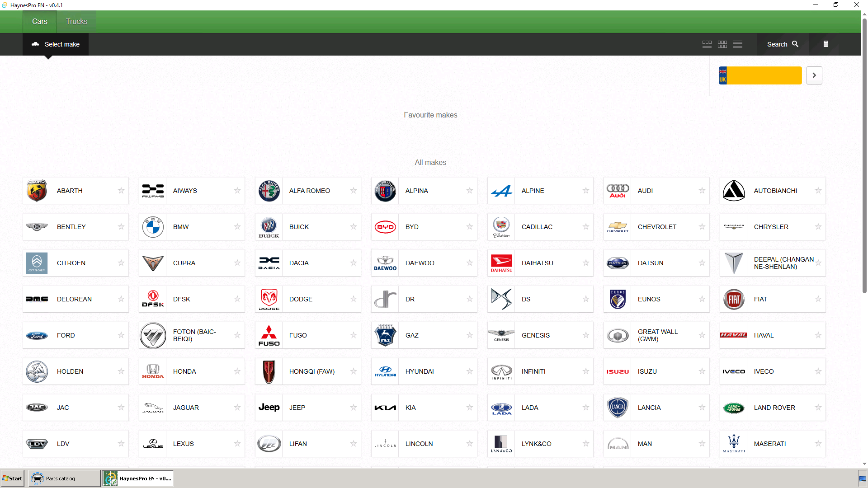Choose the LYNK&CO make name
The width and height of the screenshot is (868, 488).
click(x=537, y=444)
